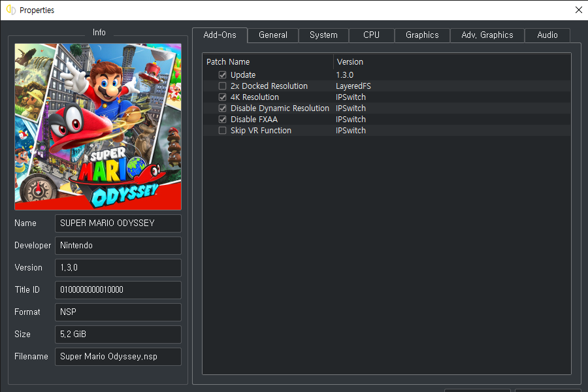Select the Skip VR Function row text

click(x=261, y=131)
